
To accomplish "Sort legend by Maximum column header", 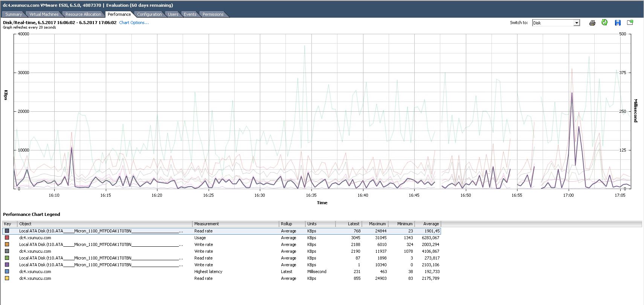I will coord(375,224).
